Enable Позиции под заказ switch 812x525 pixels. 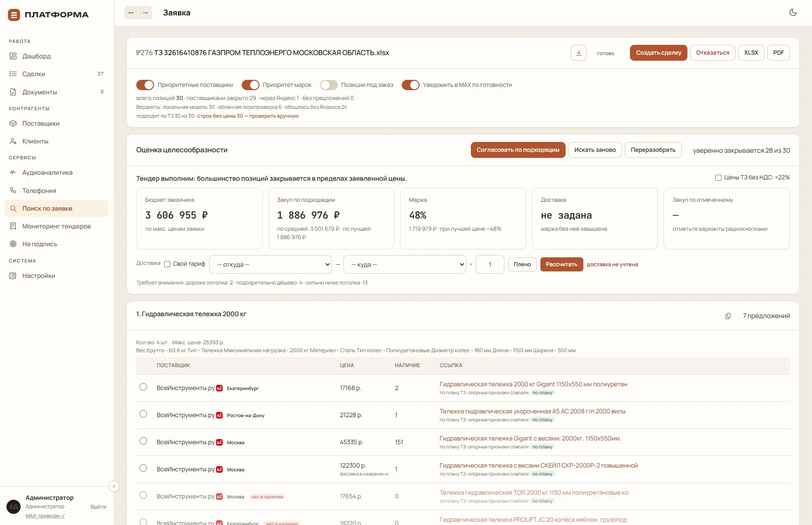point(329,85)
